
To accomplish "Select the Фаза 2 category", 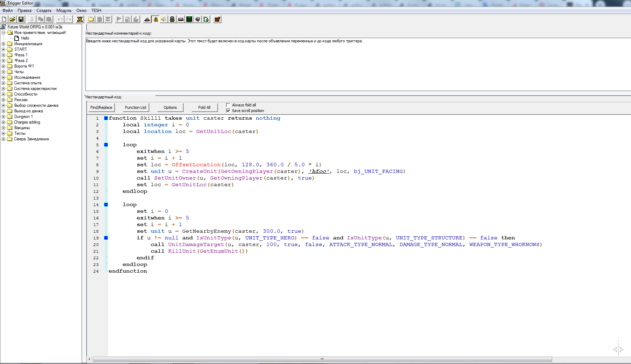I will point(21,61).
